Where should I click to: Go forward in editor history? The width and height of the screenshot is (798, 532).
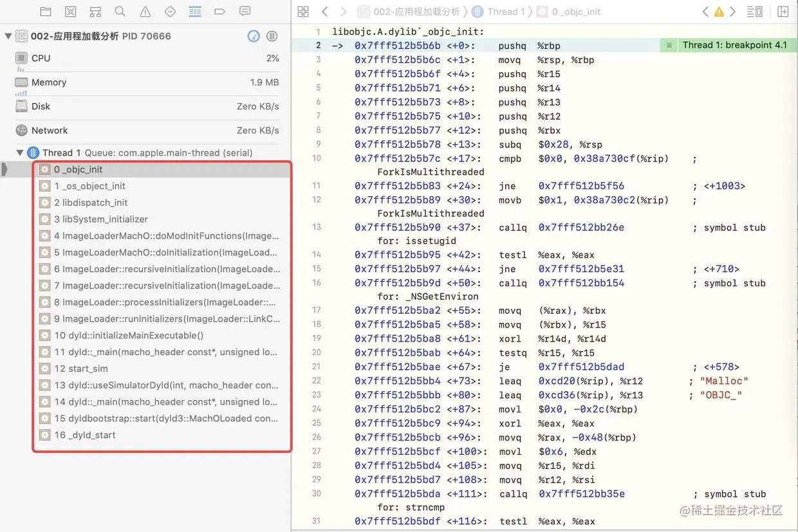pos(343,12)
